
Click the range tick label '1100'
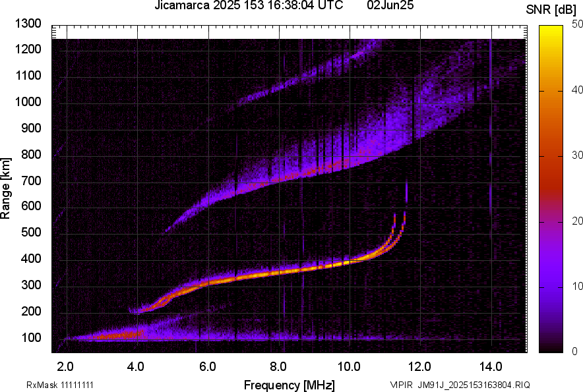[28, 75]
